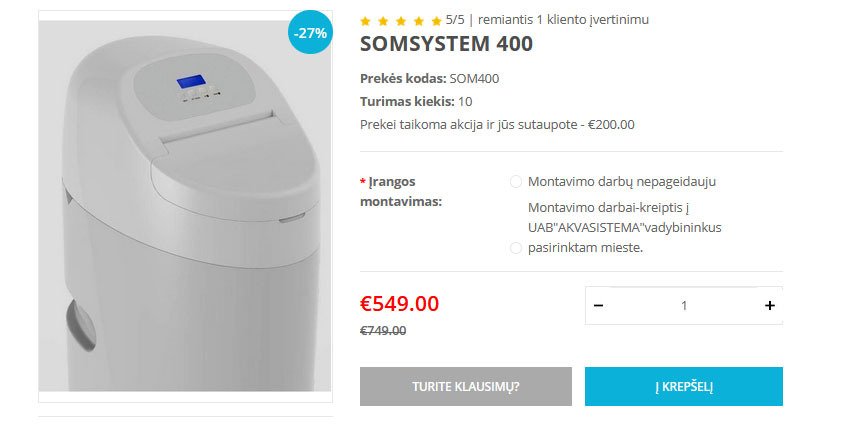Click the -27% discount badge
Image resolution: width=841 pixels, height=426 pixels.
point(309,33)
